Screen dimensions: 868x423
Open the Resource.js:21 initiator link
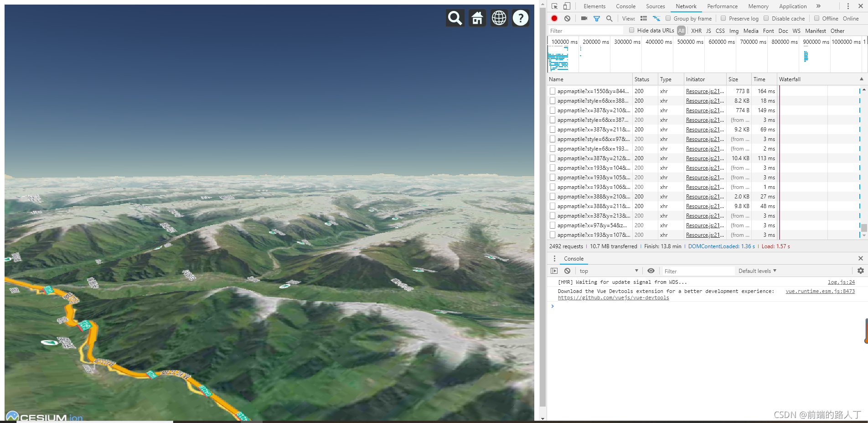(x=703, y=91)
